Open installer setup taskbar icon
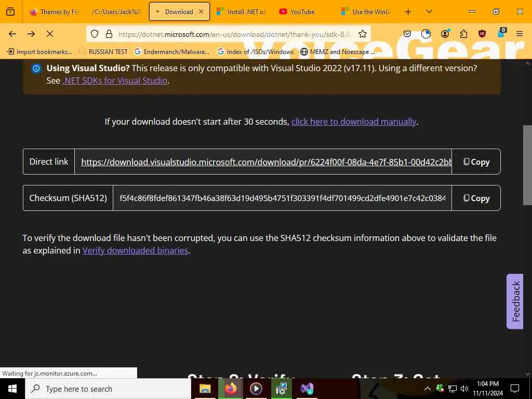This screenshot has width=532, height=399. pyautogui.click(x=281, y=389)
